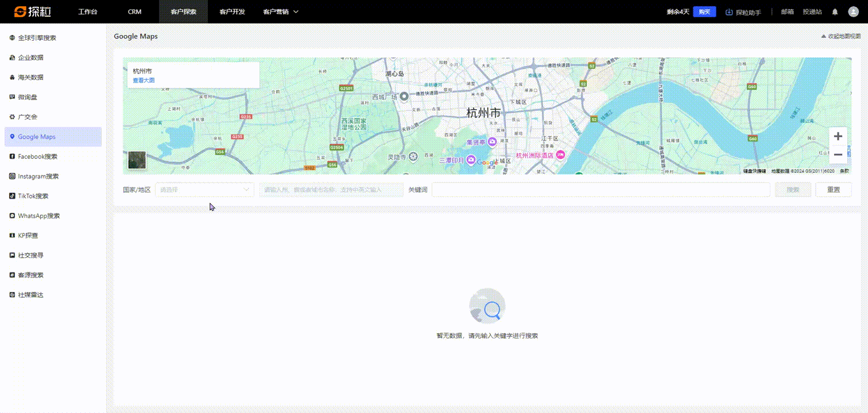Click the 搜索 button
The width and height of the screenshot is (868, 413).
point(793,190)
